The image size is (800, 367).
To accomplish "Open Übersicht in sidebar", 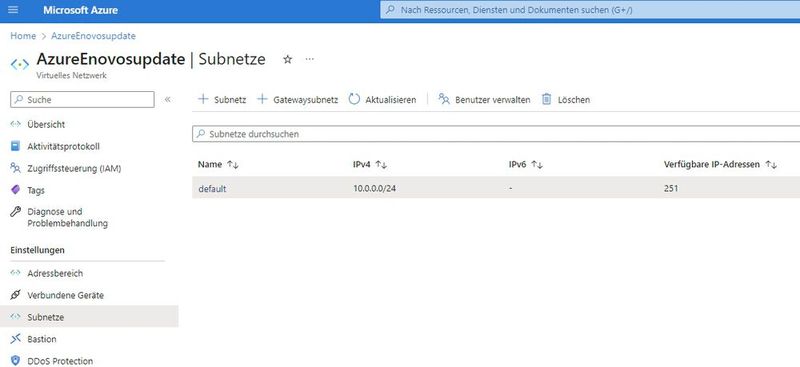I will click(x=46, y=124).
